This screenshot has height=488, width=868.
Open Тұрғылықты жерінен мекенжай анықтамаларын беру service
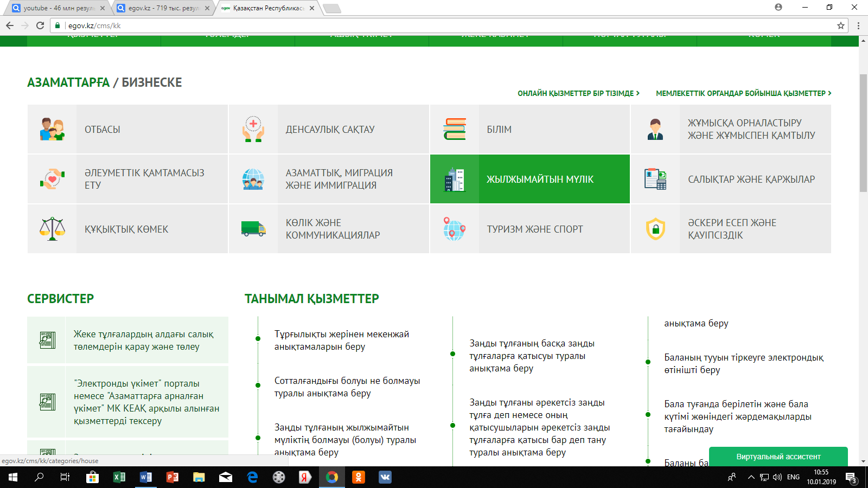(342, 340)
